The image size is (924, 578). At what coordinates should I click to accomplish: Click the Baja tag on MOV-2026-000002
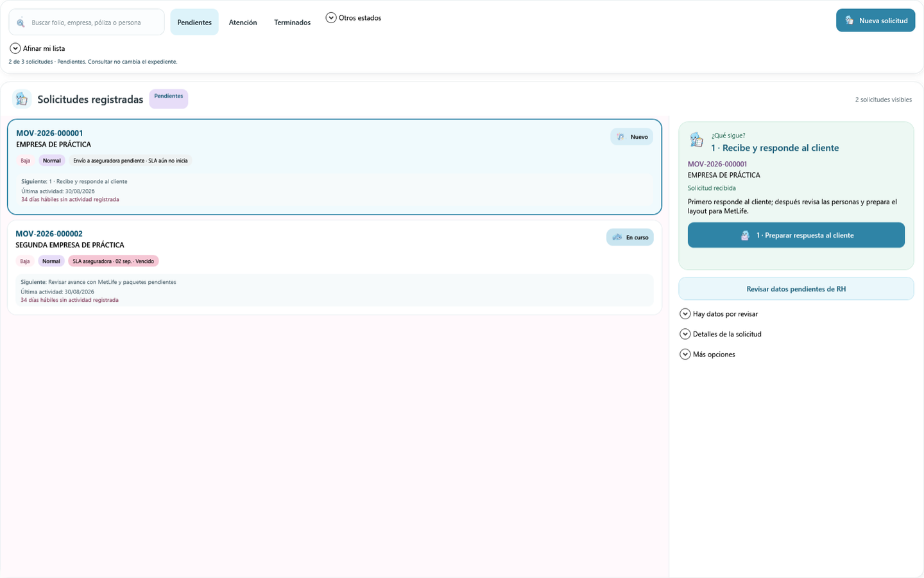pos(25,261)
